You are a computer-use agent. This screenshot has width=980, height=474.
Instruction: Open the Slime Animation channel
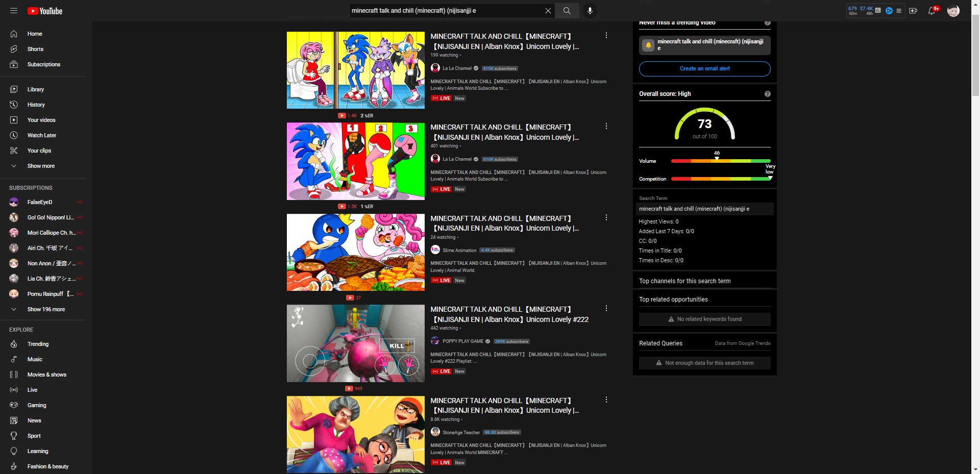459,250
